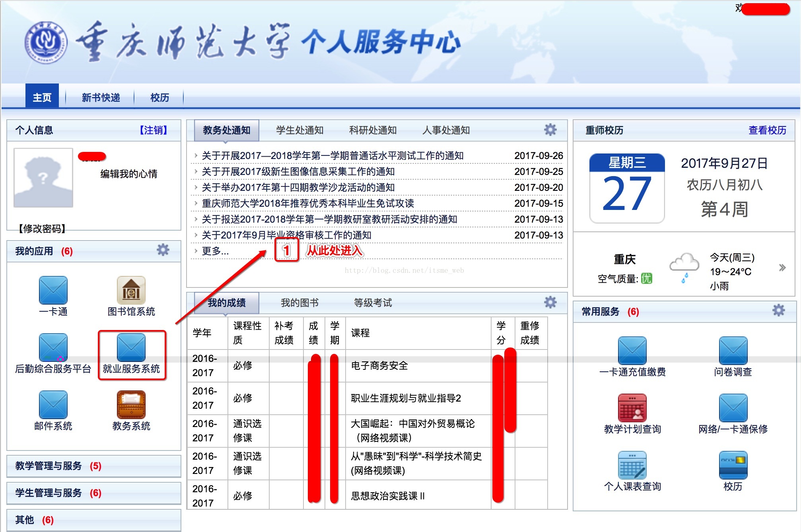The width and height of the screenshot is (801, 532).
Task: Click the 查看校历 link
Action: click(767, 130)
